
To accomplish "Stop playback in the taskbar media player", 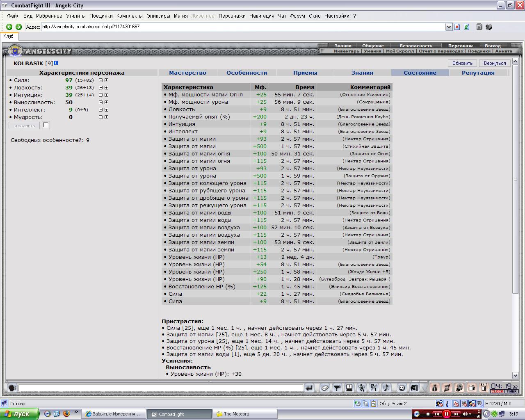I will (428, 414).
